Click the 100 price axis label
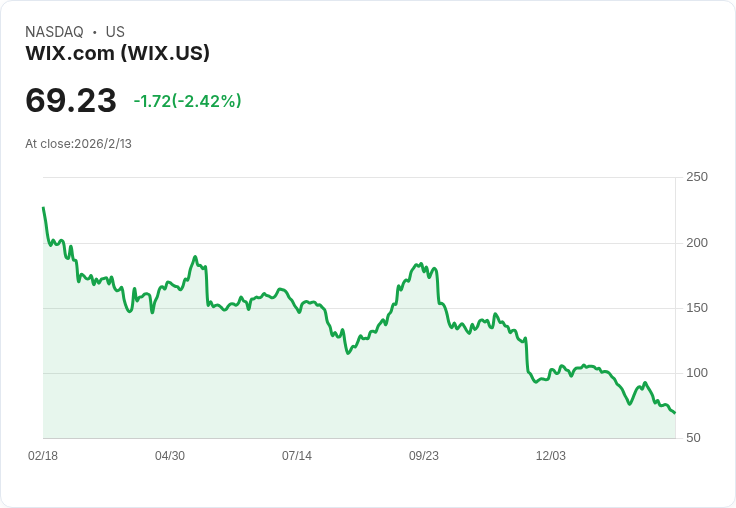This screenshot has width=736, height=508. point(697,373)
